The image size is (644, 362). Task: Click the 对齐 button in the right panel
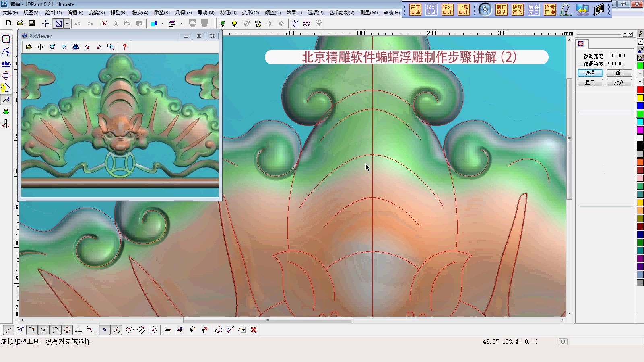coord(619,82)
